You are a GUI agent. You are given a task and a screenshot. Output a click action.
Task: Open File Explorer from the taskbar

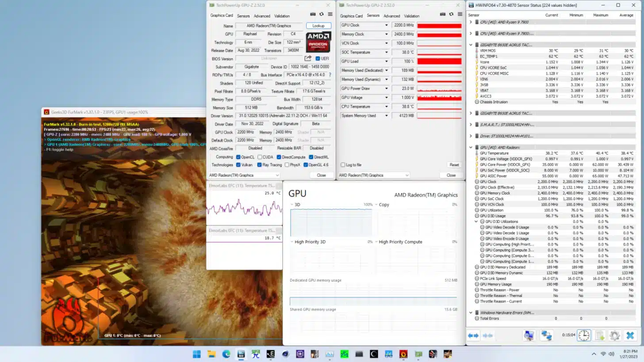[x=212, y=354]
